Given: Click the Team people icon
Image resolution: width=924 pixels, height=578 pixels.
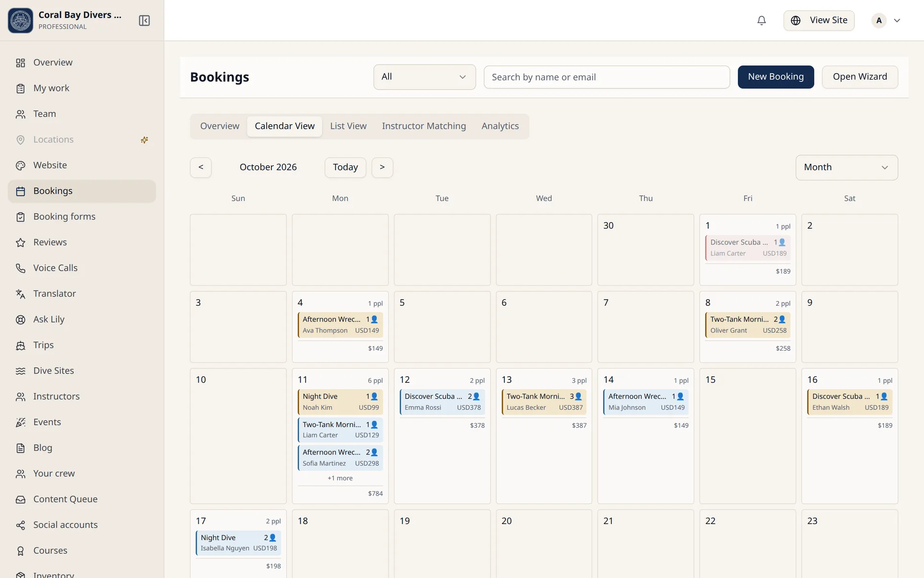Looking at the screenshot, I should click(x=20, y=114).
